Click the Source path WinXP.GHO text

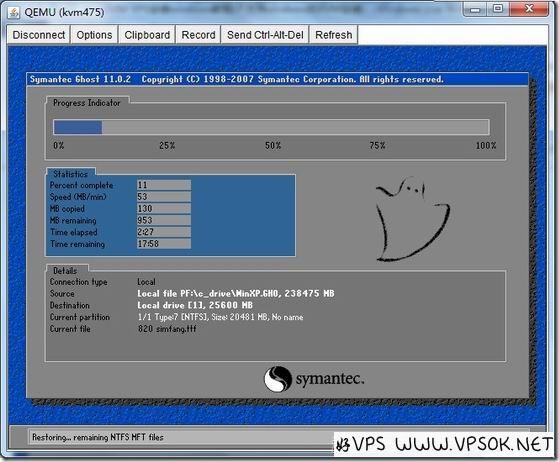(236, 293)
